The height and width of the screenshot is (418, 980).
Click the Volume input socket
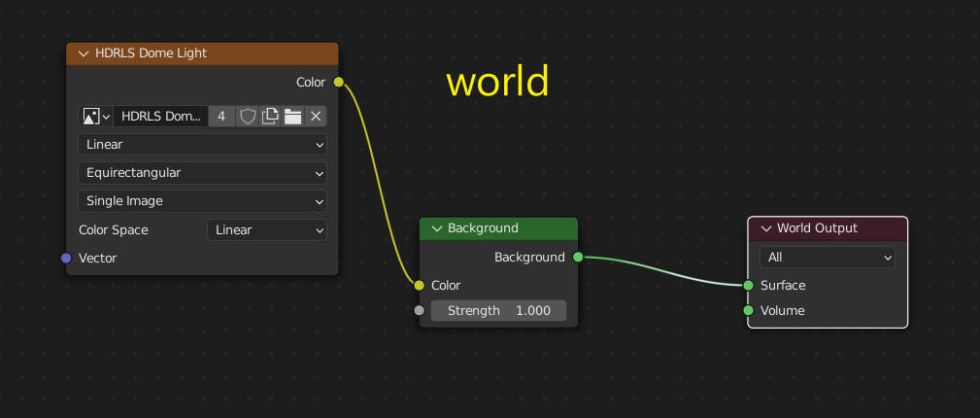[x=749, y=310]
